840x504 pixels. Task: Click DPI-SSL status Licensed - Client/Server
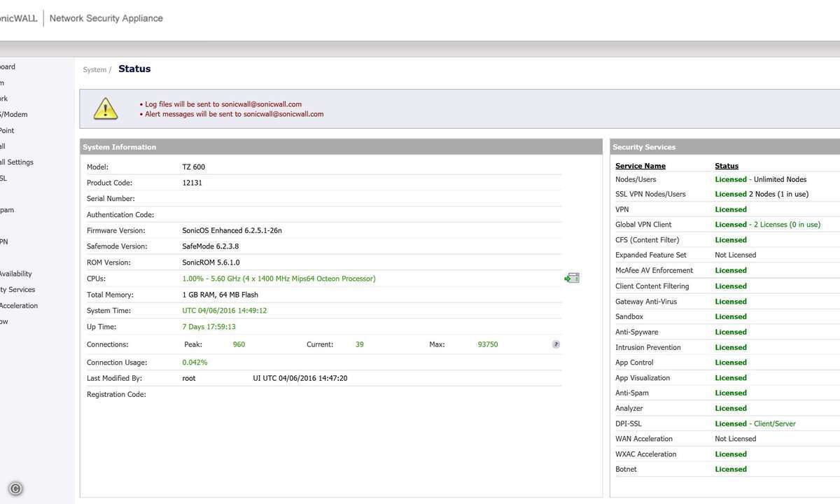755,423
